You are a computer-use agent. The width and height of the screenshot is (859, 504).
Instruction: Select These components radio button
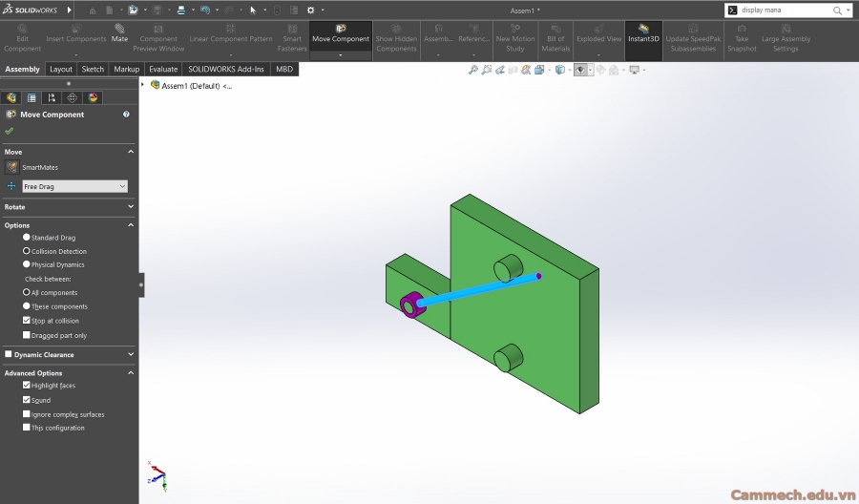point(27,306)
